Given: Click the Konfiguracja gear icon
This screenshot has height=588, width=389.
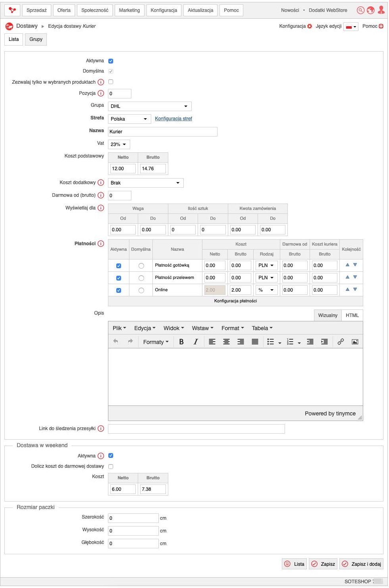Looking at the screenshot, I should 310,26.
